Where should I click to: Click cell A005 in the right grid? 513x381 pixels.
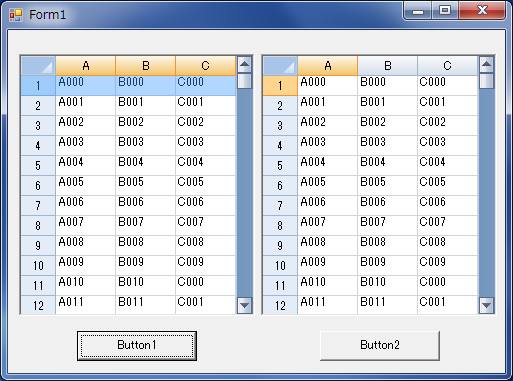coord(327,186)
